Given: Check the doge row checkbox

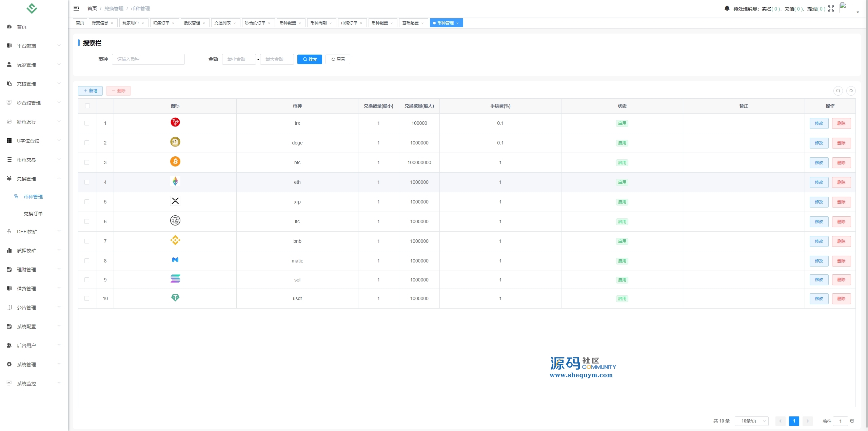Looking at the screenshot, I should pos(87,143).
